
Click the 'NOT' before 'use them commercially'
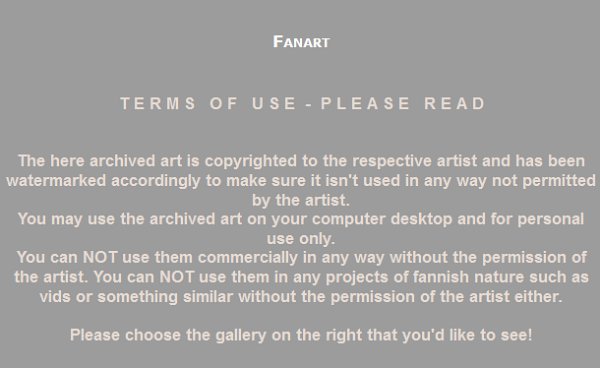tap(100, 257)
